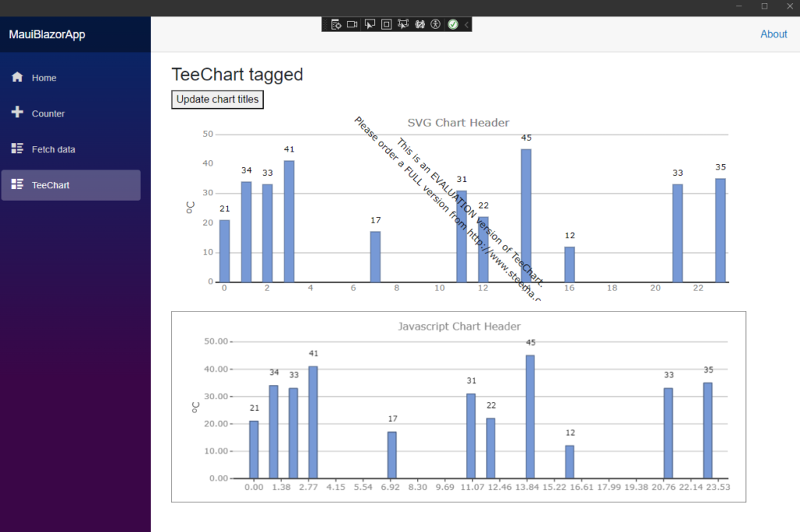
Task: Select the multi-window selection tool icon
Action: coord(403,24)
